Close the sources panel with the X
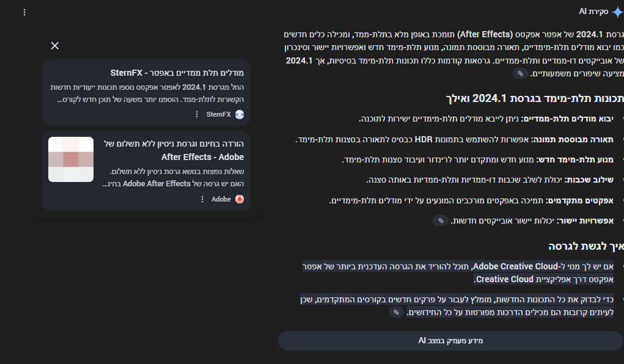 (55, 45)
